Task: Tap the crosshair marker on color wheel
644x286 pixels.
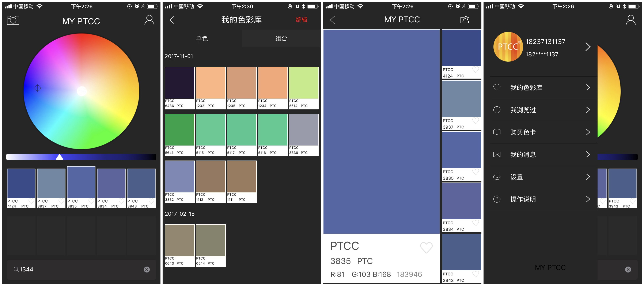Action: pyautogui.click(x=38, y=88)
